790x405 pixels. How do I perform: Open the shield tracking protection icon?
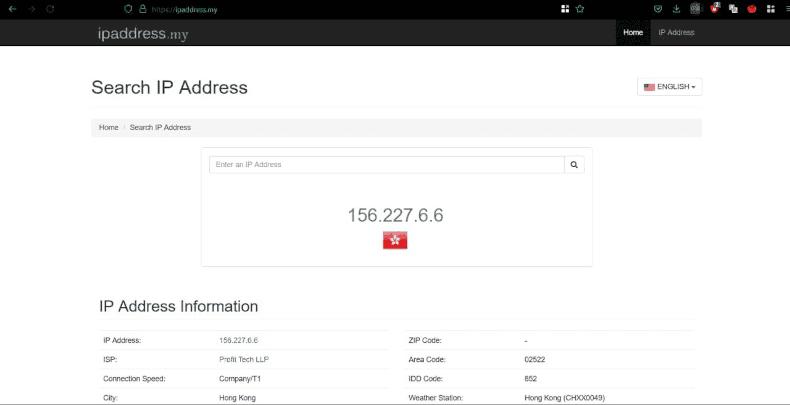point(128,9)
